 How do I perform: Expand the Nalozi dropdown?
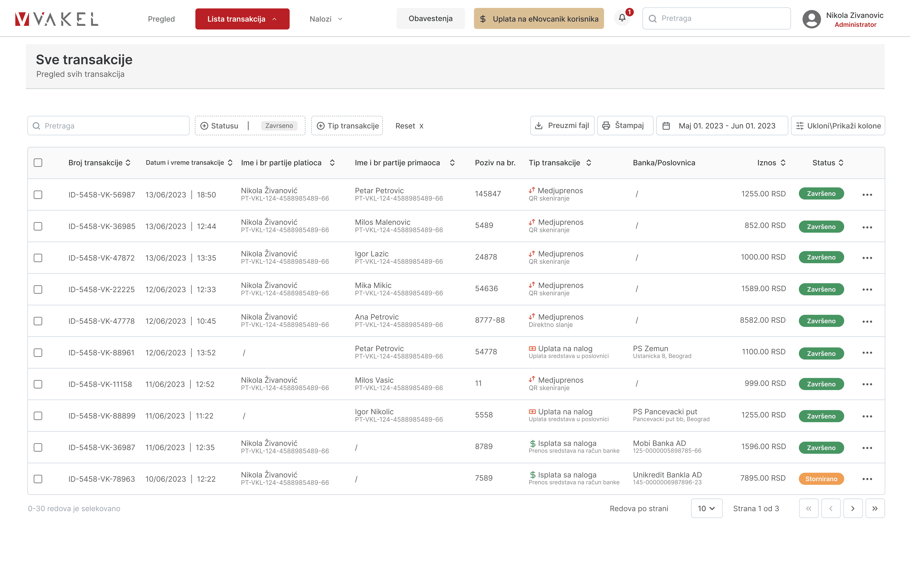326,19
